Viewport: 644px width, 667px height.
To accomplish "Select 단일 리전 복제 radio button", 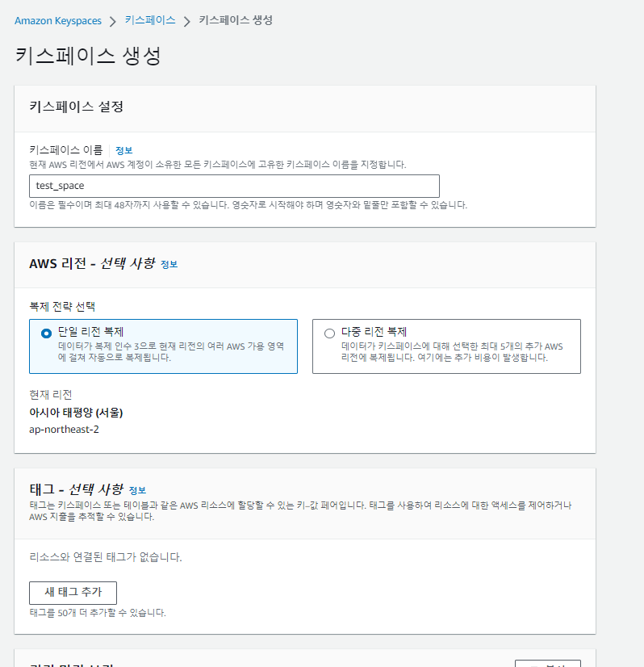I will (46, 333).
